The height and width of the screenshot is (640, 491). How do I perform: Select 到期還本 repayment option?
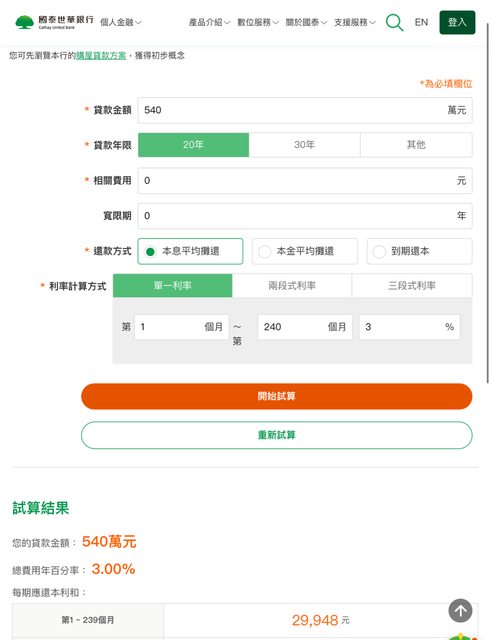(420, 251)
